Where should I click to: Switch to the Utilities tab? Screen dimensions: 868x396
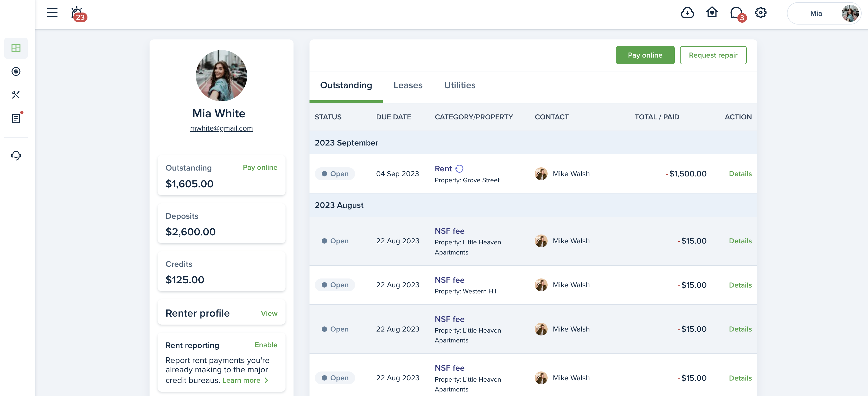(460, 86)
